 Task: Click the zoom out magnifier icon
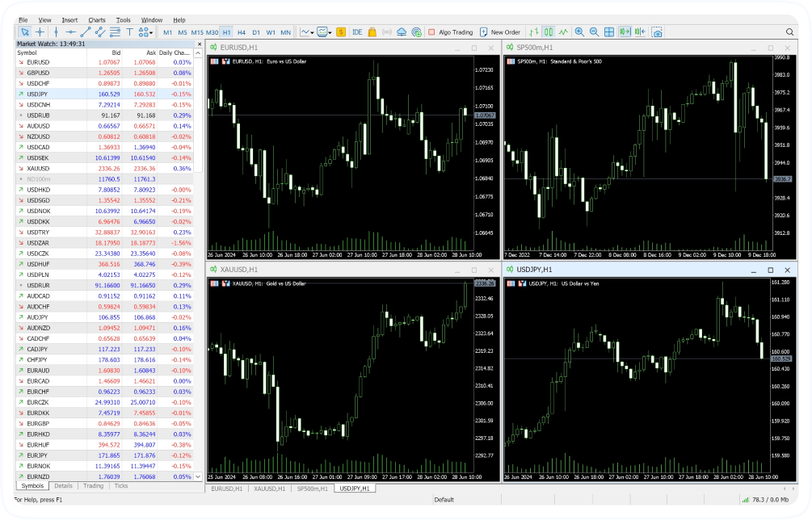[594, 32]
